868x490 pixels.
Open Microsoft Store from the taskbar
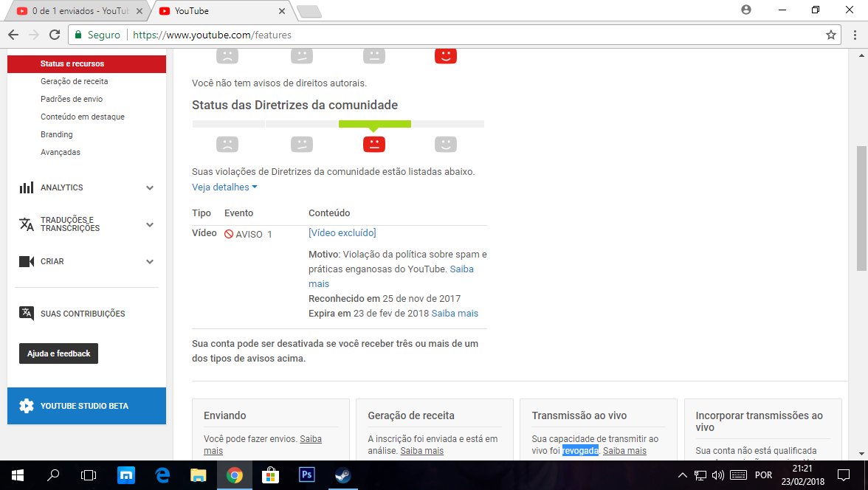click(x=270, y=475)
